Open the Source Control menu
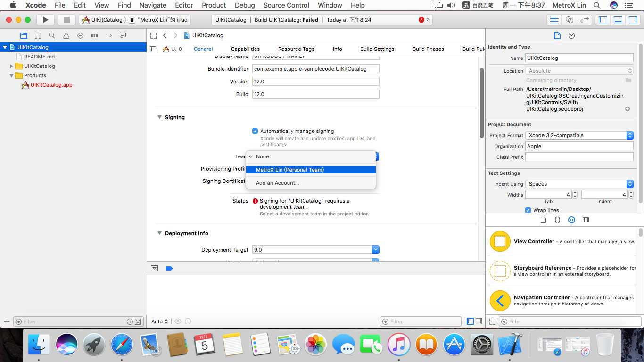Image resolution: width=644 pixels, height=362 pixels. click(x=286, y=5)
